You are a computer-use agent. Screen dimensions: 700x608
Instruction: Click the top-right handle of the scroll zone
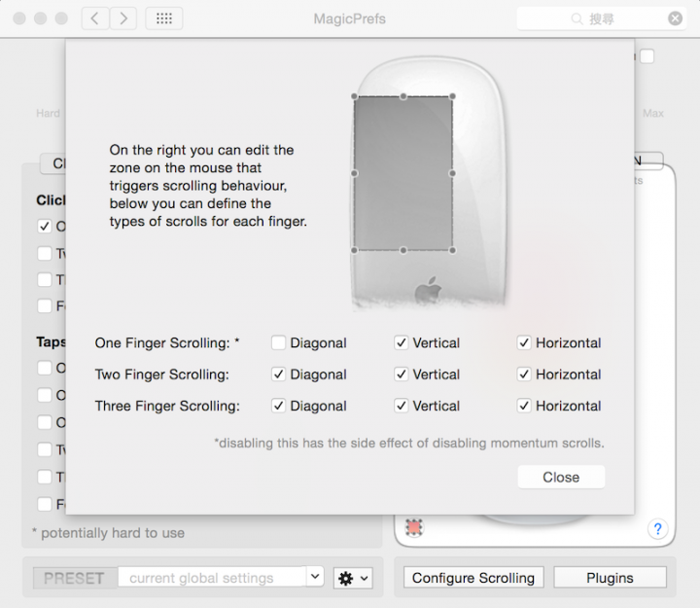point(452,96)
